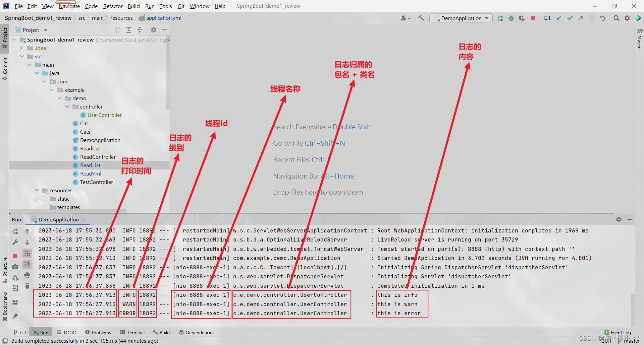644x345 pixels.
Task: Stop process in Run panel sidebar
Action: pos(15,256)
